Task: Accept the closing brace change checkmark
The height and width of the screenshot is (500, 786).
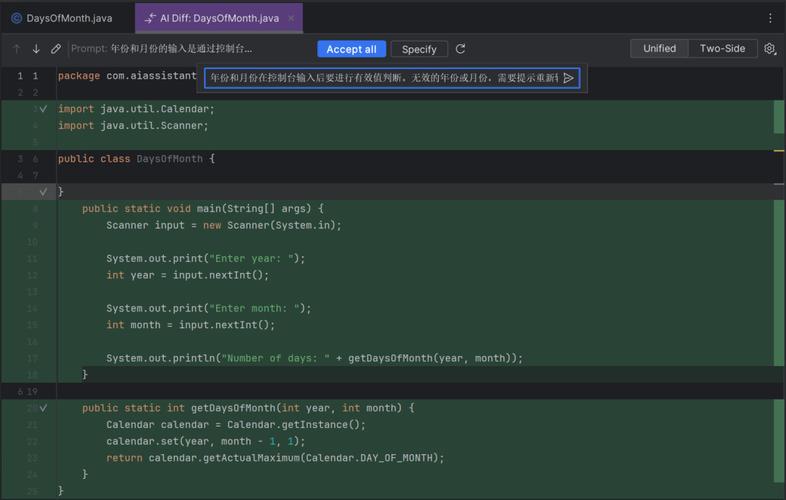Action: (44, 192)
